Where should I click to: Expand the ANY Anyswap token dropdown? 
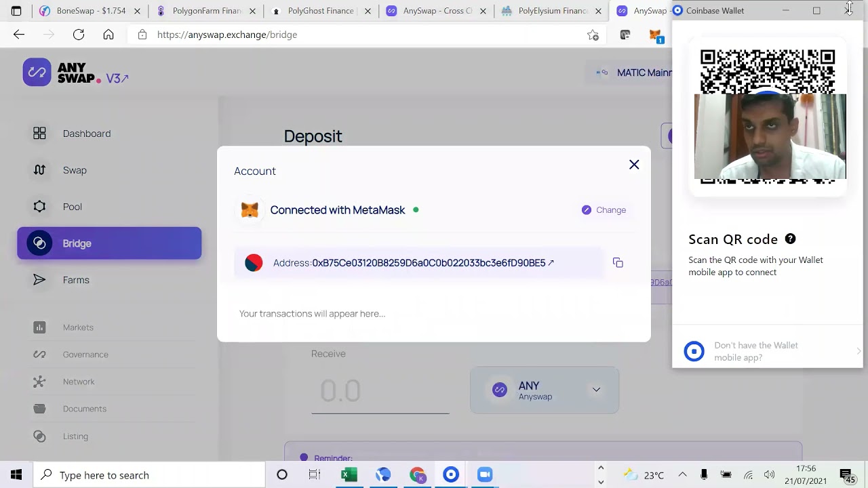[x=545, y=390]
